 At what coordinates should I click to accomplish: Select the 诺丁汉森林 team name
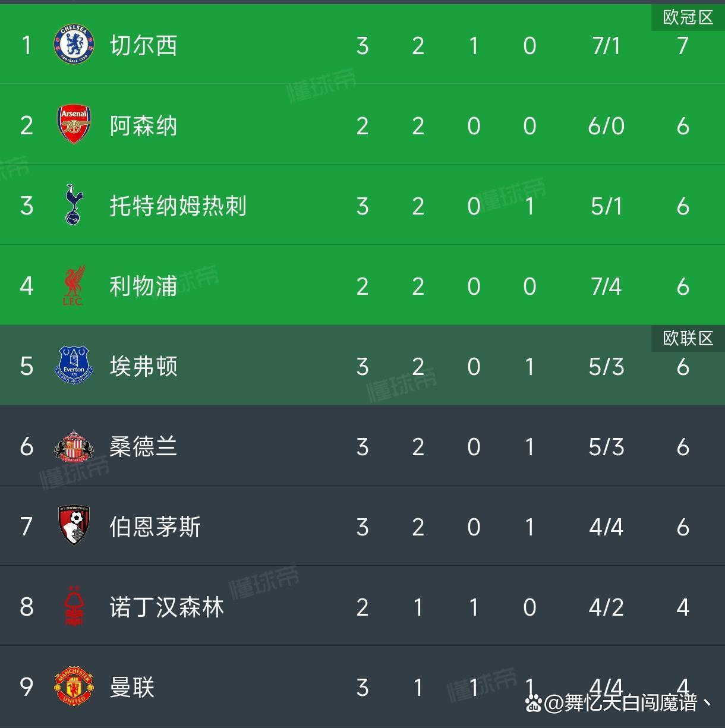point(166,607)
